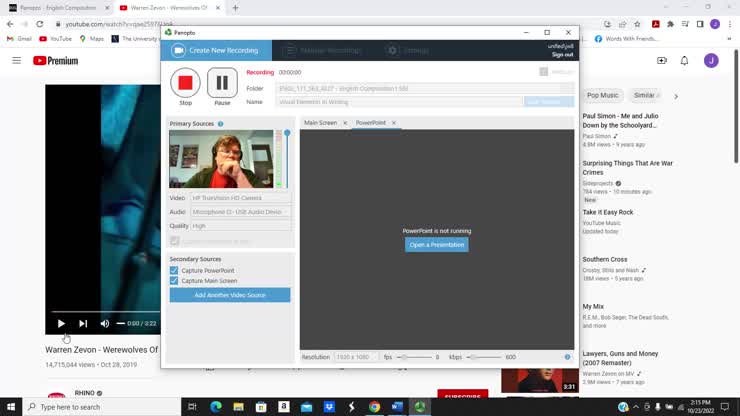Viewport: 740px width, 416px height.
Task: Pause the current recording
Action: tap(222, 83)
